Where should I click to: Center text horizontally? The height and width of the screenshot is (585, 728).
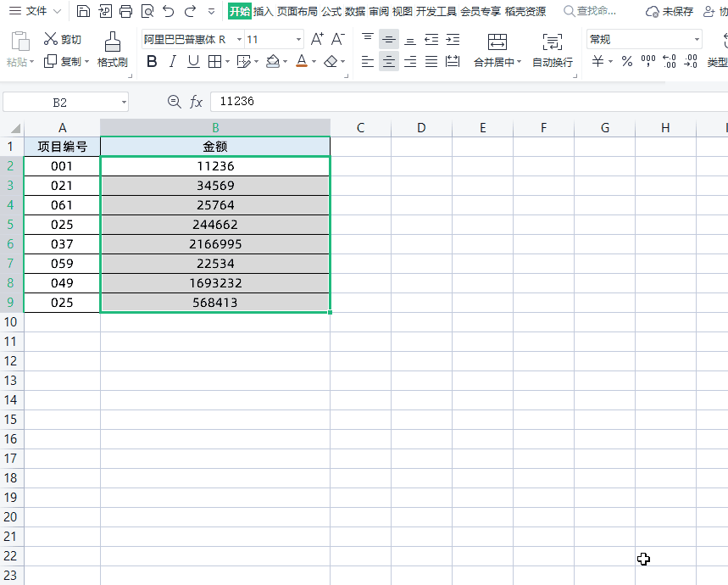click(389, 61)
